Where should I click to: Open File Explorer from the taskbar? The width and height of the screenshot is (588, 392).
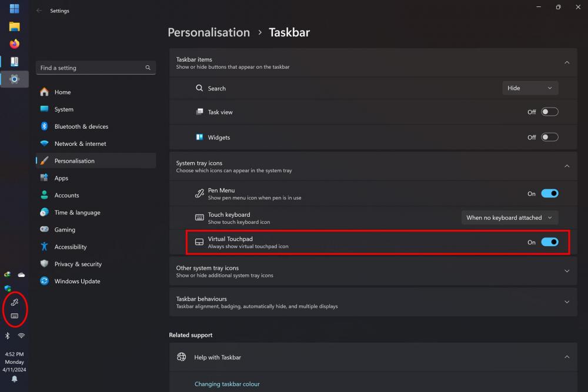[x=15, y=26]
